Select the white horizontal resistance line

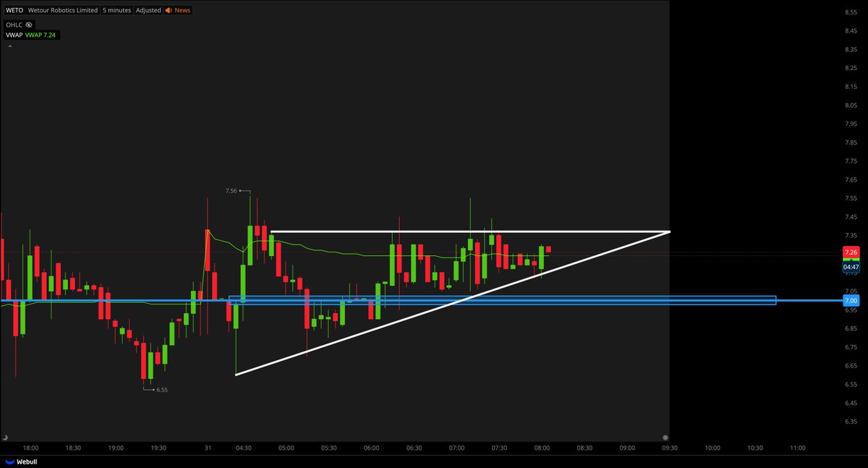click(470, 231)
